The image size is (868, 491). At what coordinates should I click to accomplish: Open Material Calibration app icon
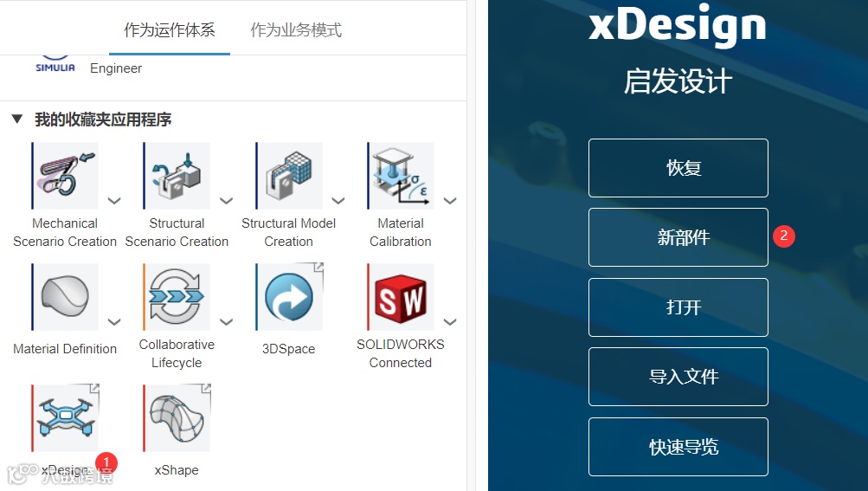coord(401,176)
